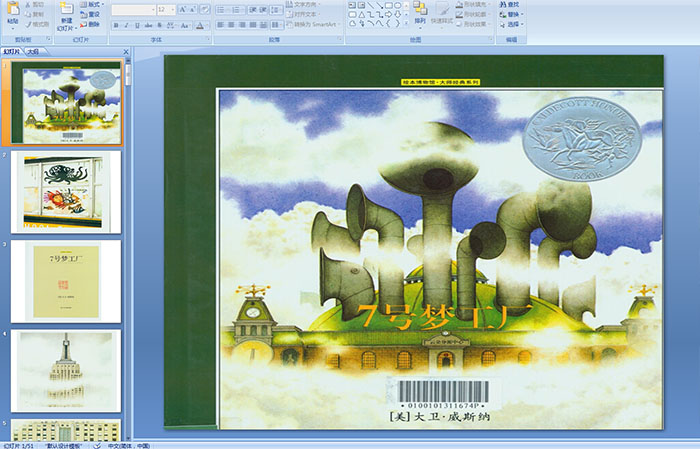Toggle Align Text Right
Image resolution: width=700 pixels, height=449 pixels.
point(242,25)
